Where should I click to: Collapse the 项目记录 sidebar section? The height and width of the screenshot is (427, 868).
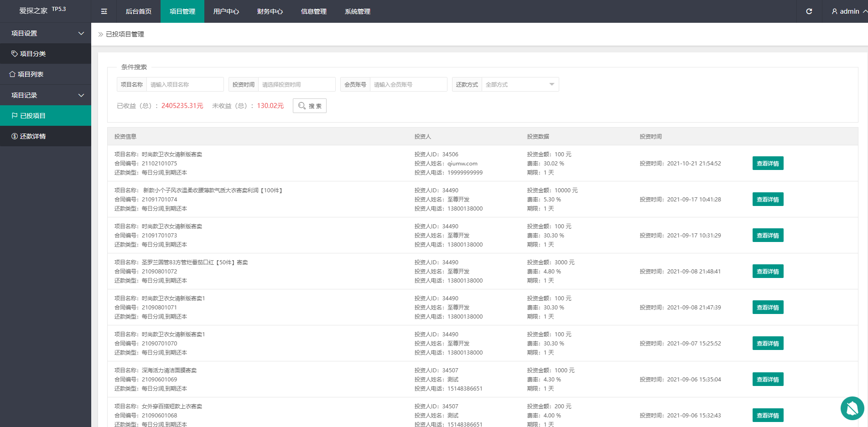click(81, 95)
